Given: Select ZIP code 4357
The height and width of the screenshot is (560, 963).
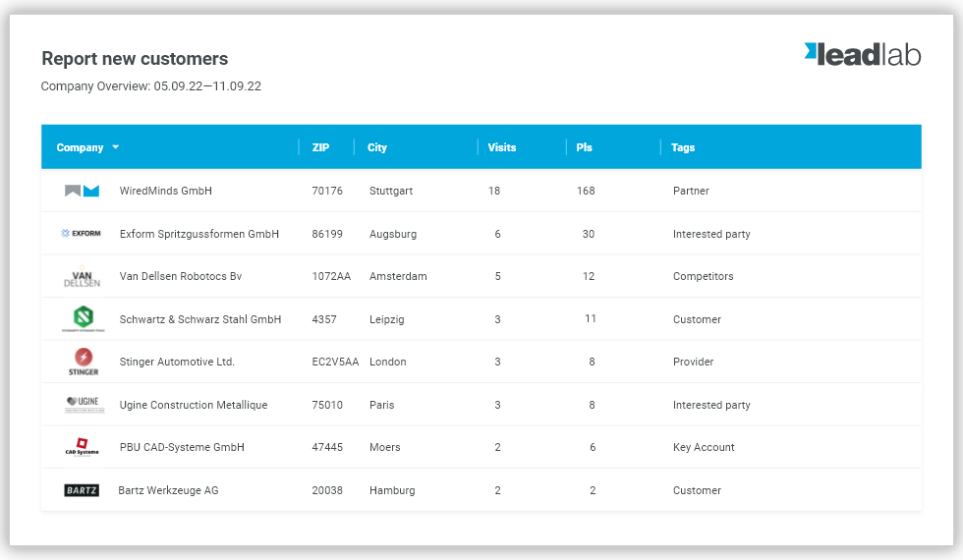Looking at the screenshot, I should (x=324, y=319).
